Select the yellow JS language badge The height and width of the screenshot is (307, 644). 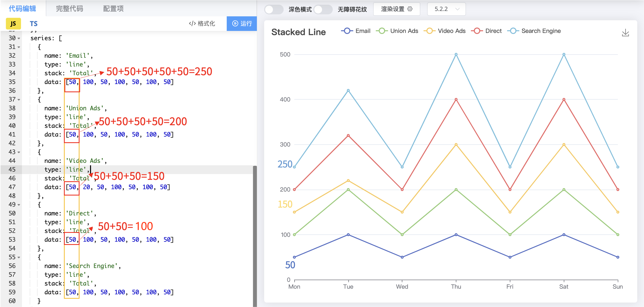pyautogui.click(x=13, y=24)
